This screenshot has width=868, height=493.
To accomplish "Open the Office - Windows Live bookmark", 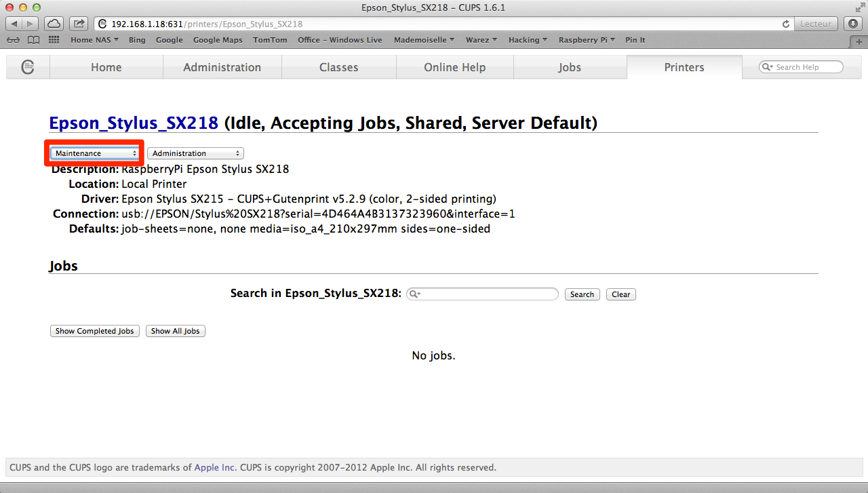I will (340, 40).
